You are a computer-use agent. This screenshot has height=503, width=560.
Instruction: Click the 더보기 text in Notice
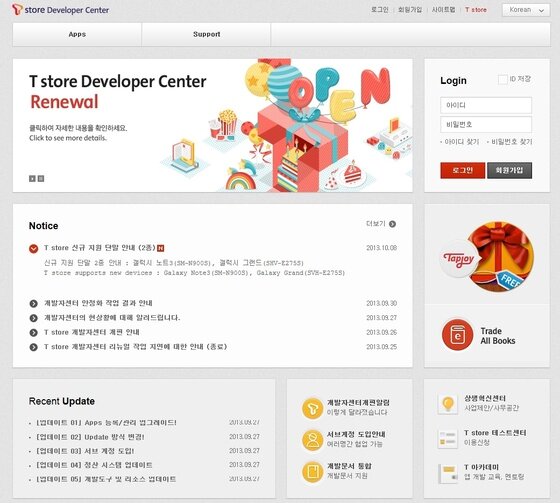click(x=376, y=224)
